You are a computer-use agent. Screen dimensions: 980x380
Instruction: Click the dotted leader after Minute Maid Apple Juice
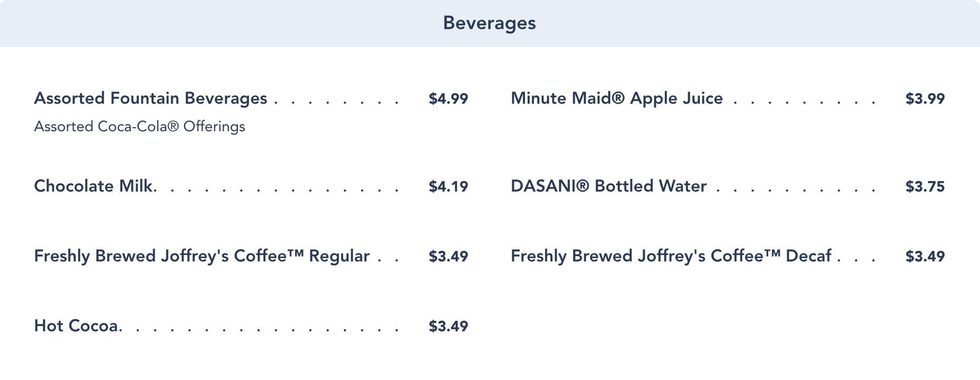(803, 102)
